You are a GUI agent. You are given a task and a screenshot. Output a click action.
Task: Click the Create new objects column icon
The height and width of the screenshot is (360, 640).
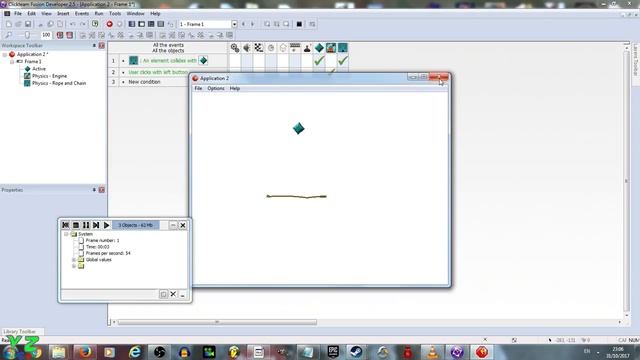coord(283,48)
